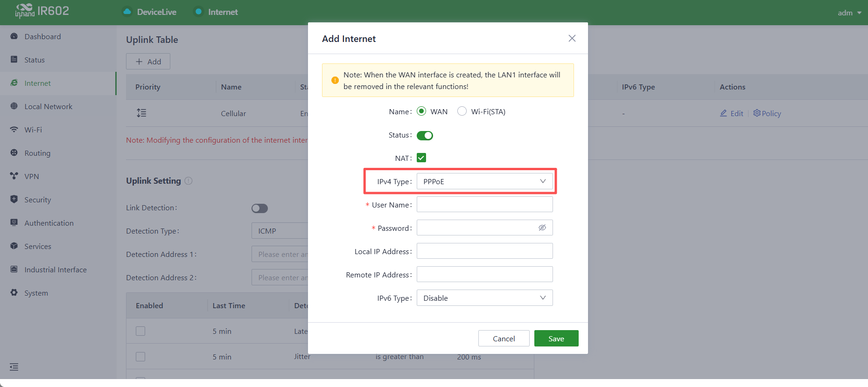Click the Status sidebar icon

pyautogui.click(x=14, y=60)
